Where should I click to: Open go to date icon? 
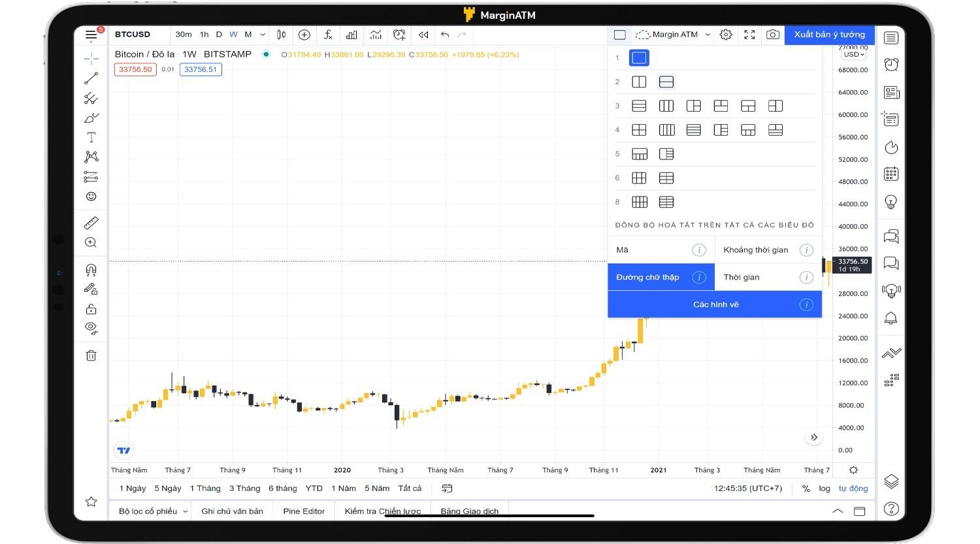[x=447, y=488]
